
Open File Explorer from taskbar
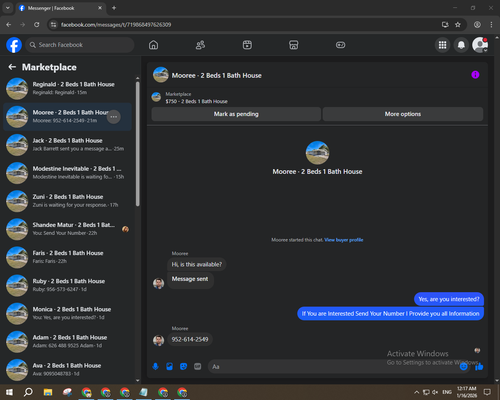click(x=48, y=392)
